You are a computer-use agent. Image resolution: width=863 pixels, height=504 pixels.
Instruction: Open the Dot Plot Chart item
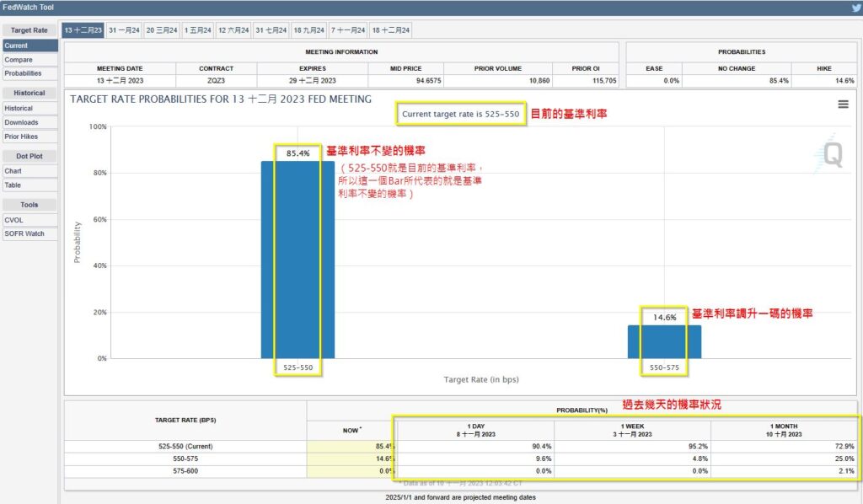pos(29,171)
